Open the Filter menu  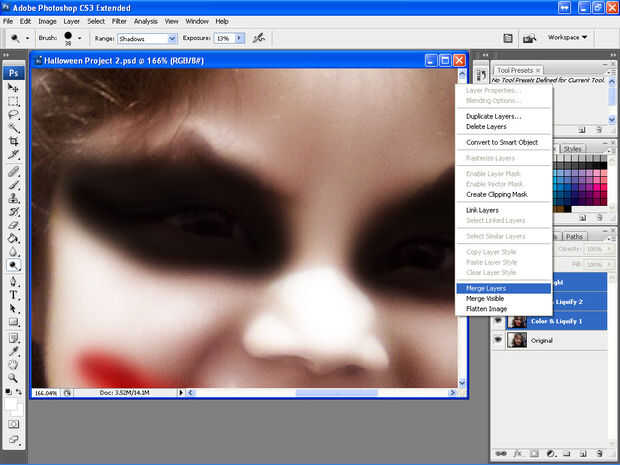click(x=119, y=21)
